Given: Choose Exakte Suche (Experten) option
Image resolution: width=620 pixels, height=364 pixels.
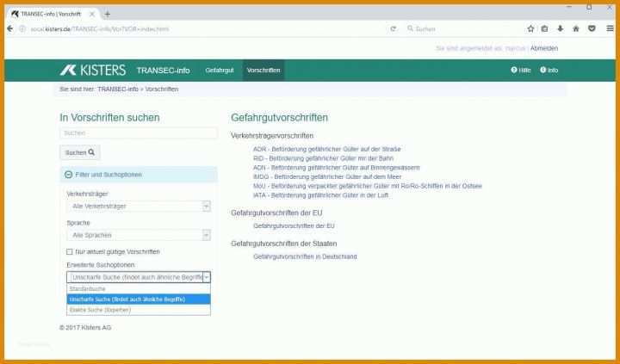Looking at the screenshot, I should 139,311.
